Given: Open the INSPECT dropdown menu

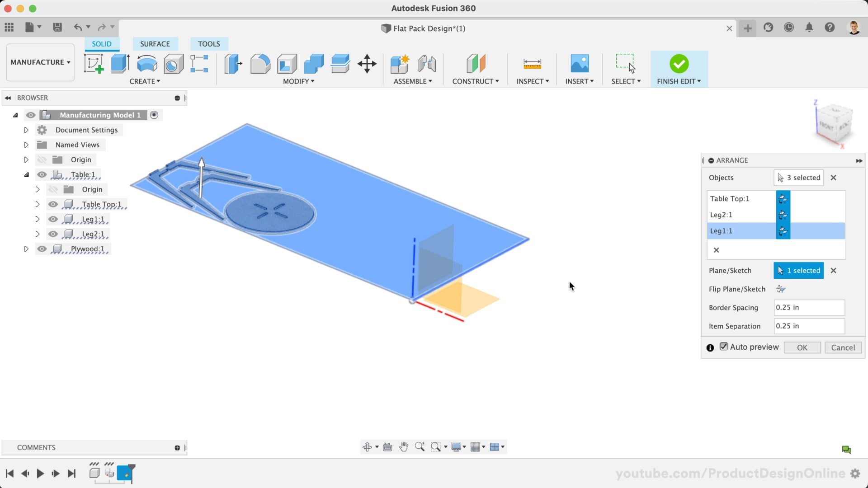Looking at the screenshot, I should tap(533, 81).
